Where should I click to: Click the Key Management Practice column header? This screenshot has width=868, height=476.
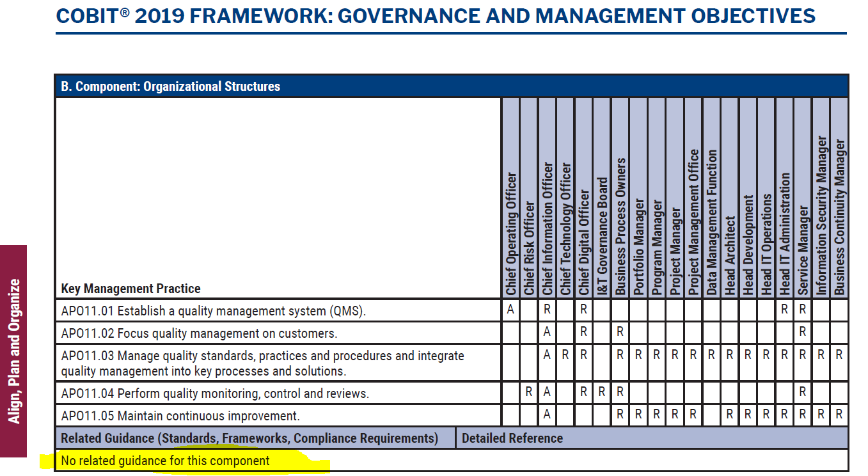click(130, 289)
